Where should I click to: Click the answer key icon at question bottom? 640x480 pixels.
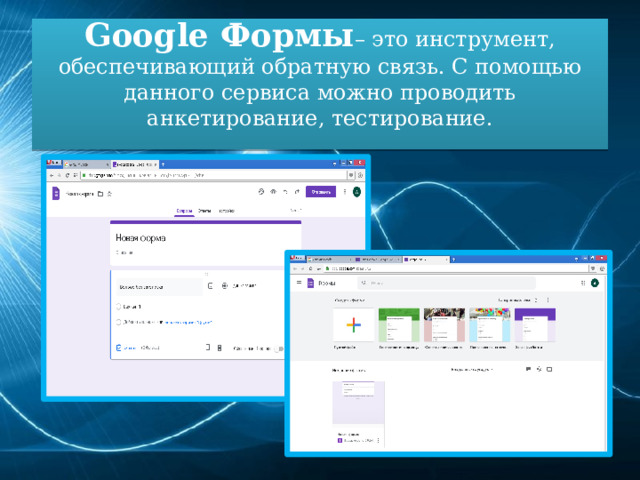coord(118,348)
